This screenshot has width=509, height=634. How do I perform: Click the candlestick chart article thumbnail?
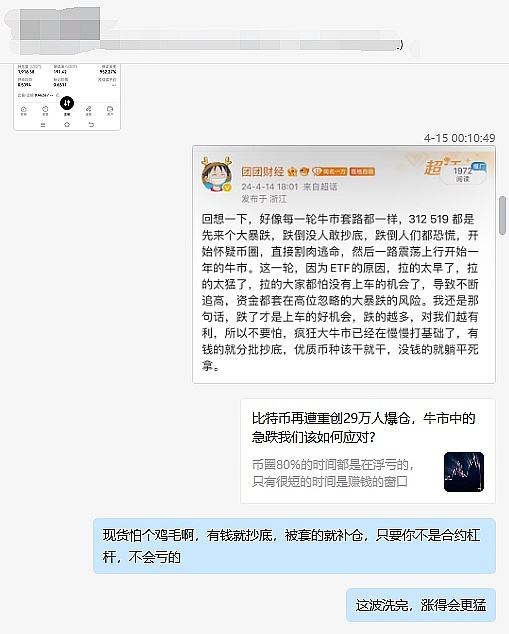(x=464, y=472)
